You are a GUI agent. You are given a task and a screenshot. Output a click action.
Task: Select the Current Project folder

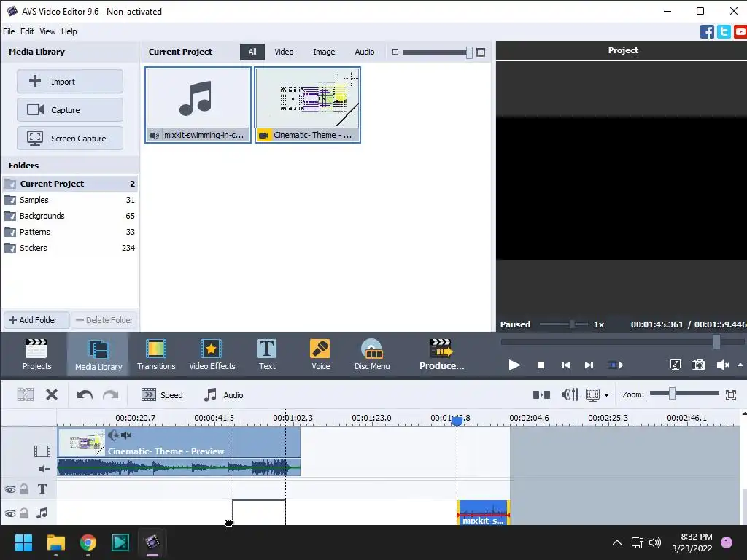tap(69, 184)
